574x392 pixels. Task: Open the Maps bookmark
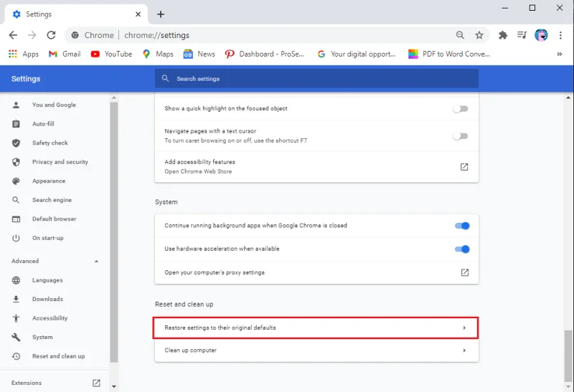pyautogui.click(x=158, y=54)
